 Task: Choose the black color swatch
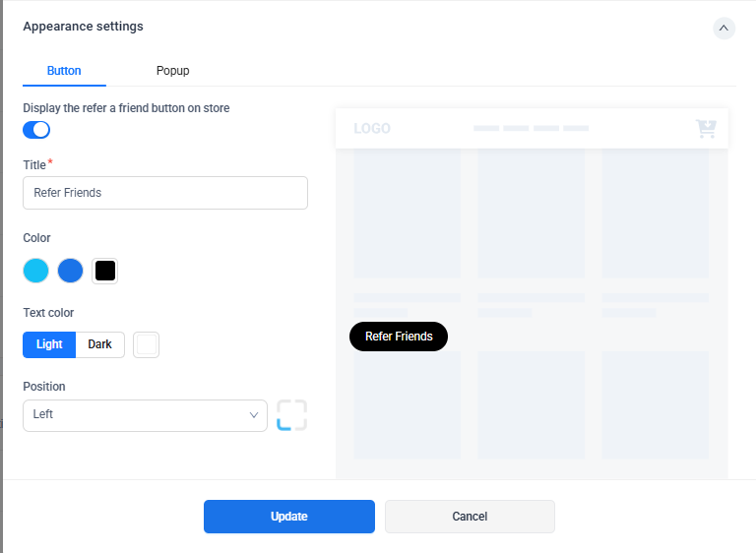105,271
